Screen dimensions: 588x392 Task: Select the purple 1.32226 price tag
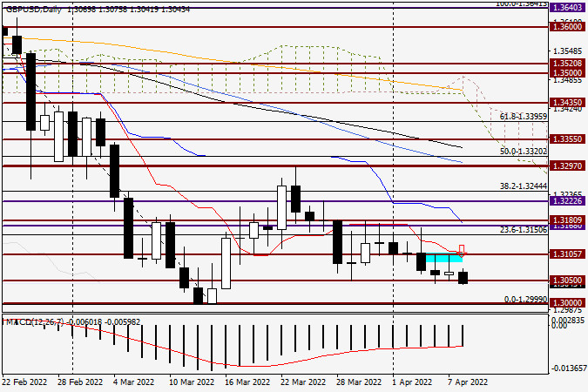567,200
